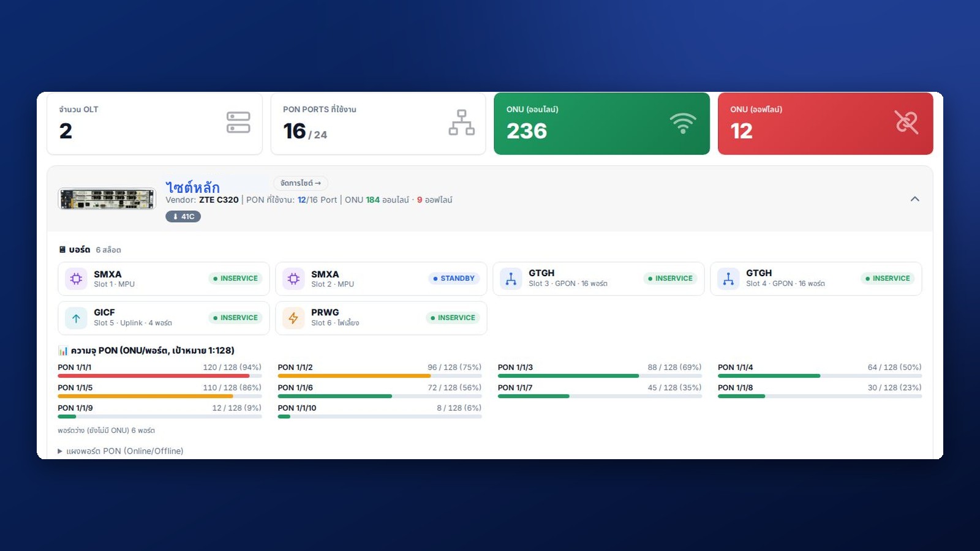Click the PON 1/1/5 orange usage bar
The width and height of the screenshot is (980, 551).
coord(145,396)
